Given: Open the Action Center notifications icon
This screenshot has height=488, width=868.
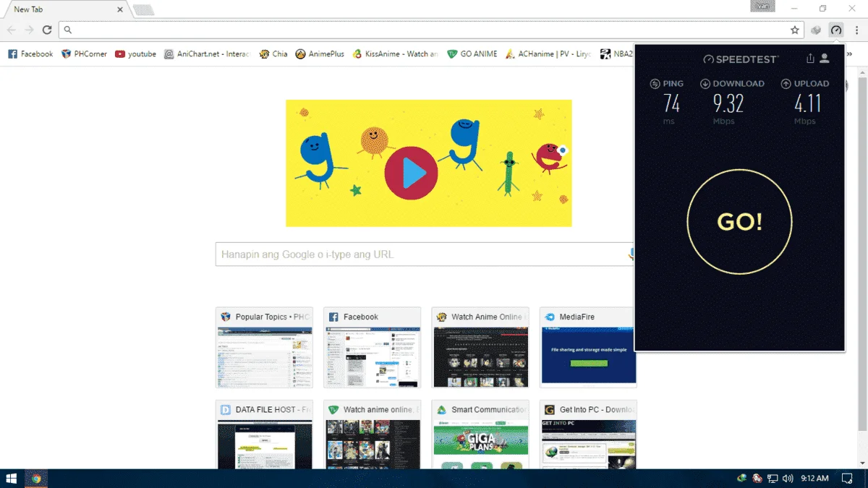Looking at the screenshot, I should [x=848, y=479].
